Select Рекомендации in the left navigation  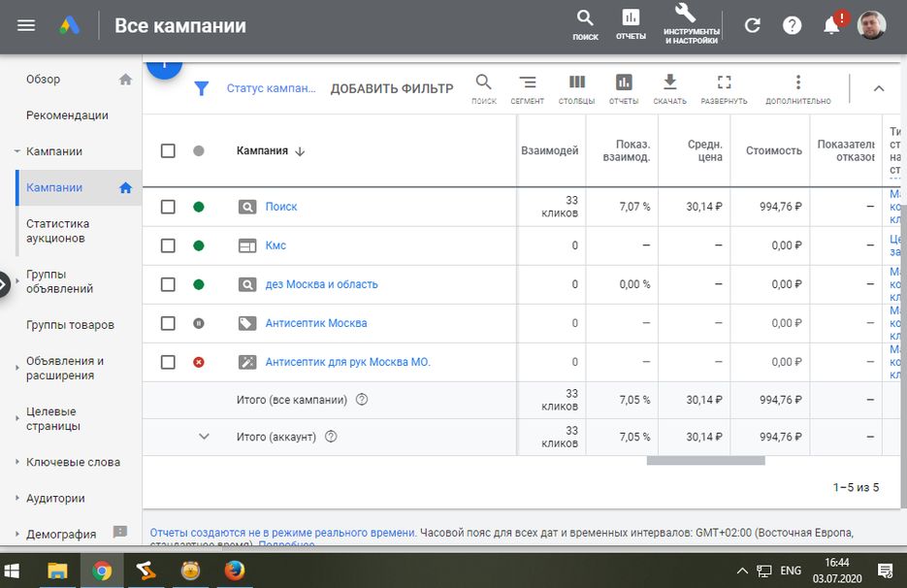(67, 115)
